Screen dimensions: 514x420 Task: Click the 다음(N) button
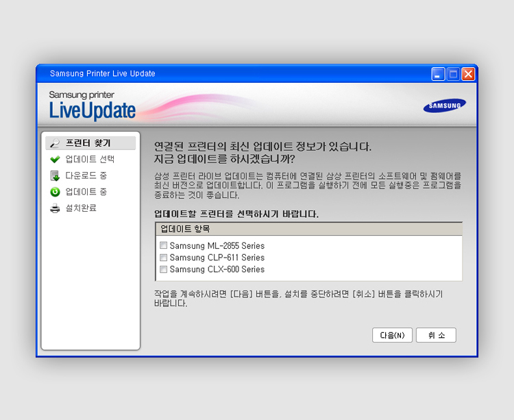click(392, 335)
